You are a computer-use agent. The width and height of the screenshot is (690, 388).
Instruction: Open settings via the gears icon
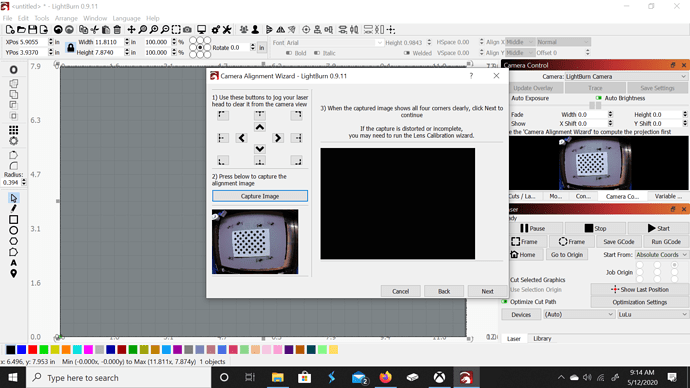pos(216,29)
